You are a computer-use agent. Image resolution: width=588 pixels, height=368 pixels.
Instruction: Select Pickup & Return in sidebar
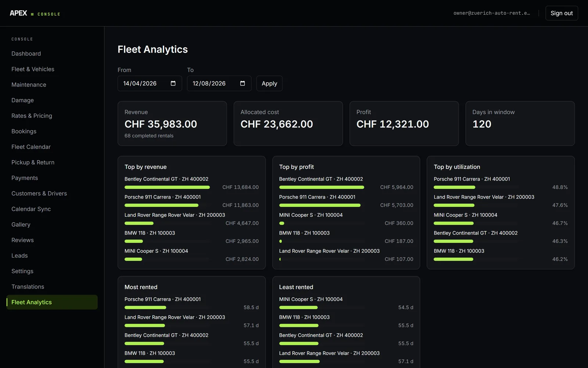click(33, 162)
